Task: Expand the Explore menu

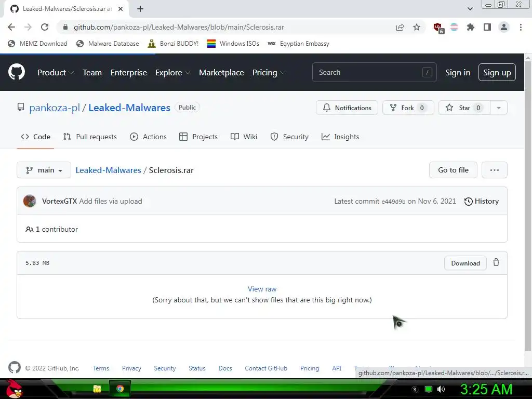Action: [x=172, y=73]
